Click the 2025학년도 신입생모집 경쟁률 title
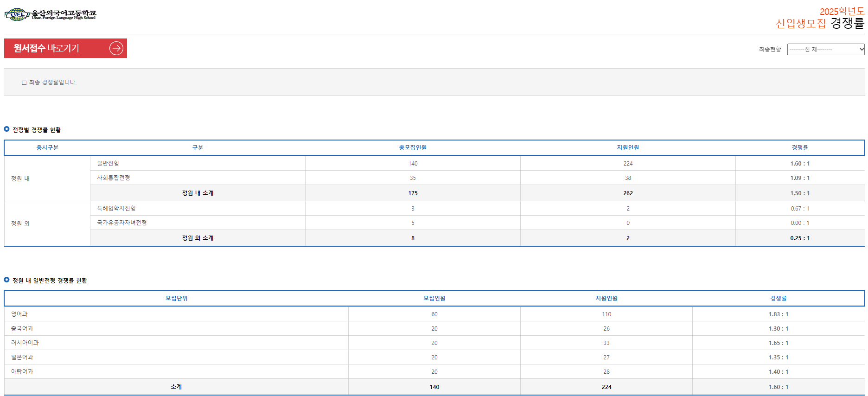This screenshot has width=868, height=396. click(x=820, y=18)
